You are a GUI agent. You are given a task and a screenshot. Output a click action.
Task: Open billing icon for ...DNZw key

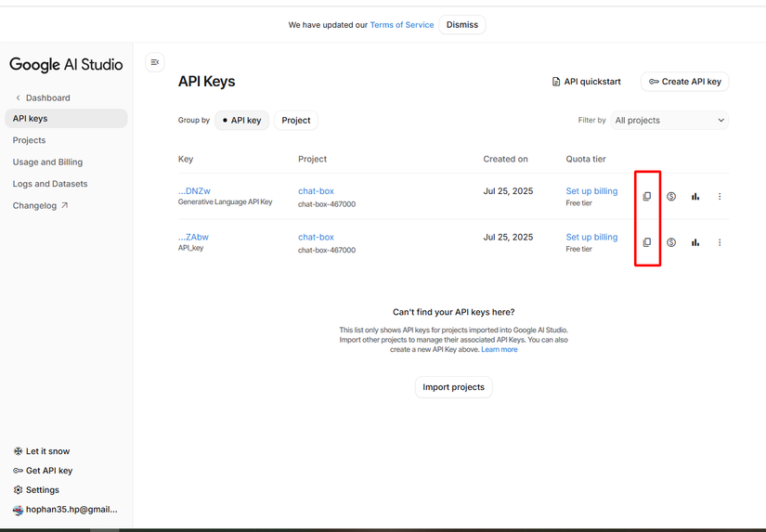(671, 197)
